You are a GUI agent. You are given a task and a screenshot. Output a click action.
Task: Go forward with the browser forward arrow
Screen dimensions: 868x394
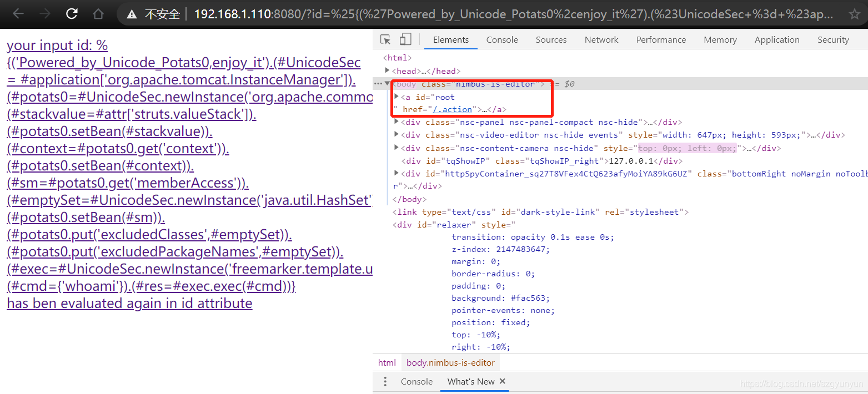click(46, 14)
